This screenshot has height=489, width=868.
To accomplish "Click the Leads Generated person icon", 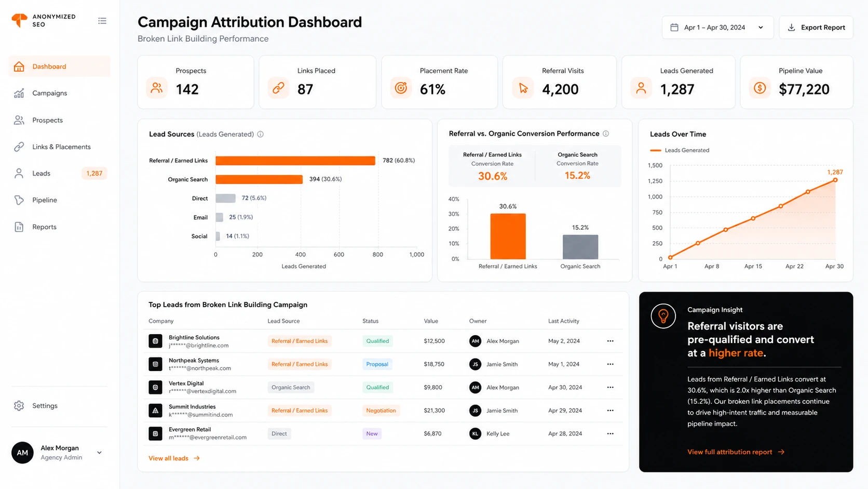I will coord(641,88).
